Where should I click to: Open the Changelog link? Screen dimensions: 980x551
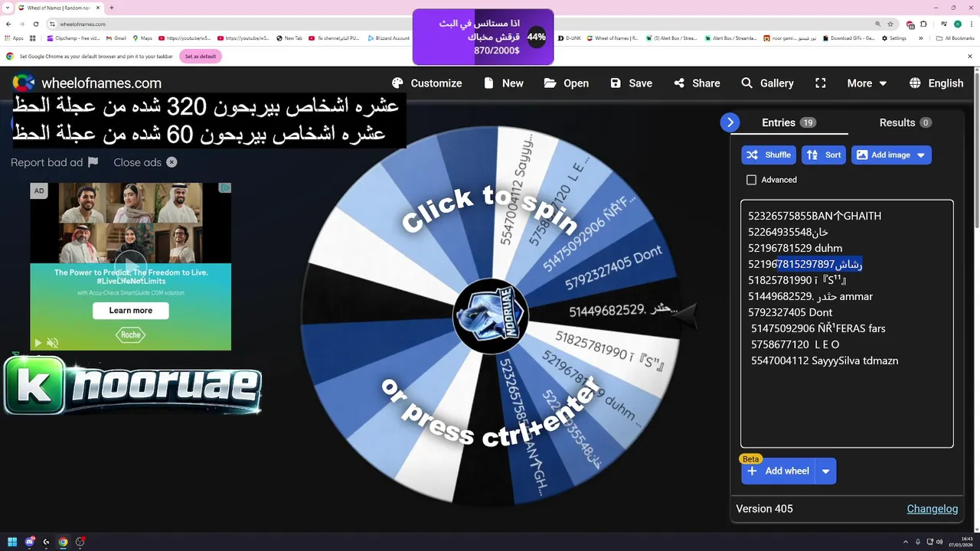click(933, 509)
